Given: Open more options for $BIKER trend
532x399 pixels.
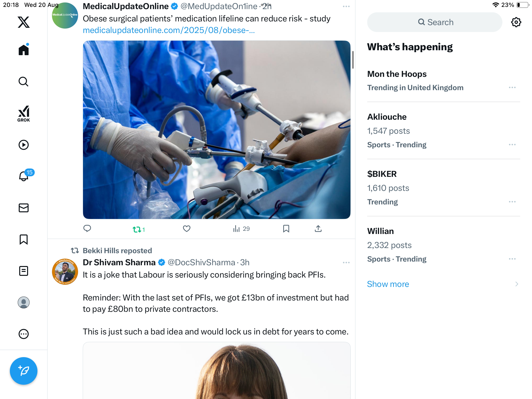Looking at the screenshot, I should 512,202.
